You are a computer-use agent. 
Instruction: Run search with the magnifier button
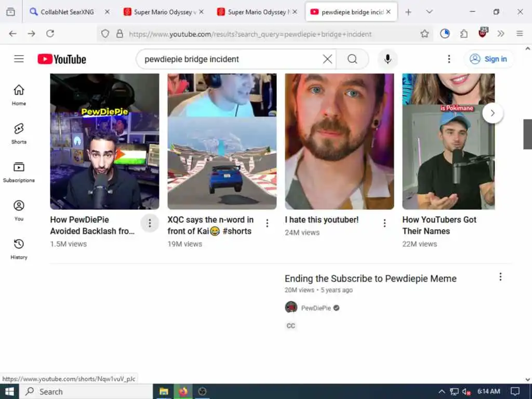pos(353,59)
